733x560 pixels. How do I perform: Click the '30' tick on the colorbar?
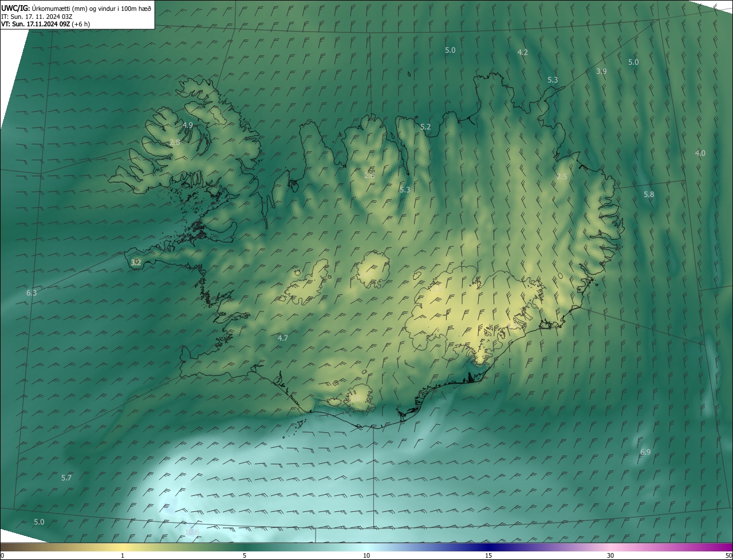pos(610,555)
